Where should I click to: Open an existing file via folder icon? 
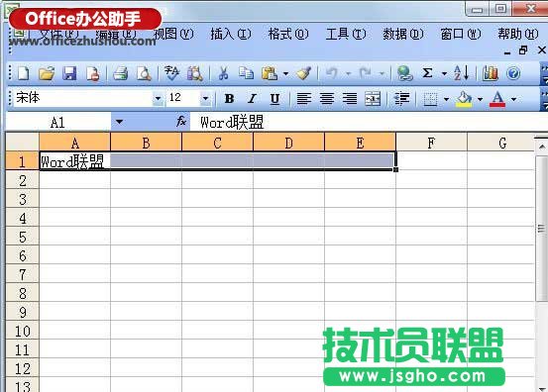pyautogui.click(x=47, y=73)
